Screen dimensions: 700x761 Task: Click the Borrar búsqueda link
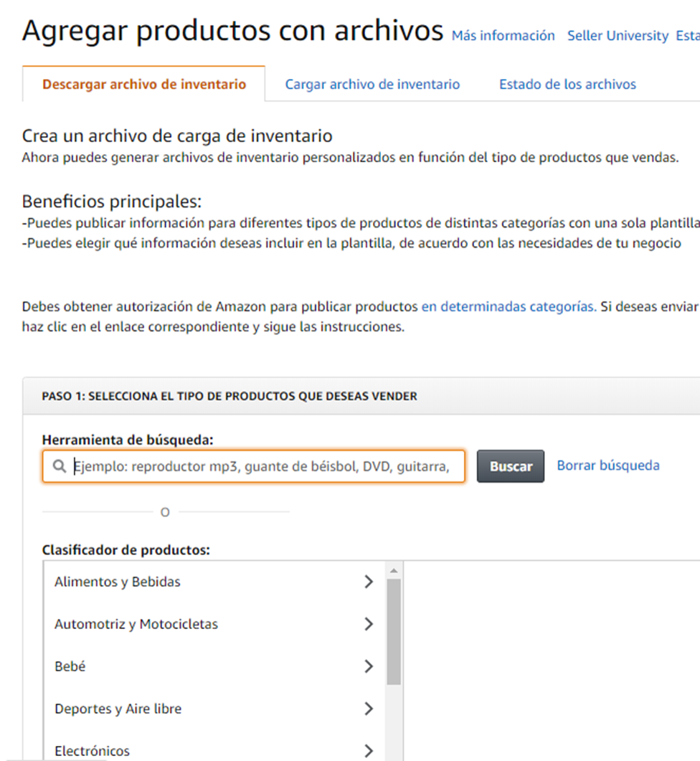[608, 465]
